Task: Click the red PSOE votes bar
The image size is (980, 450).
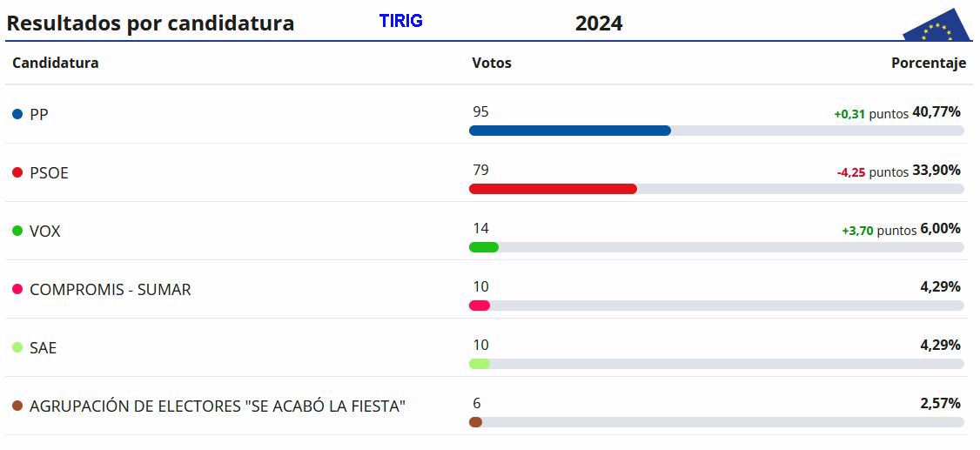Action: pos(553,189)
